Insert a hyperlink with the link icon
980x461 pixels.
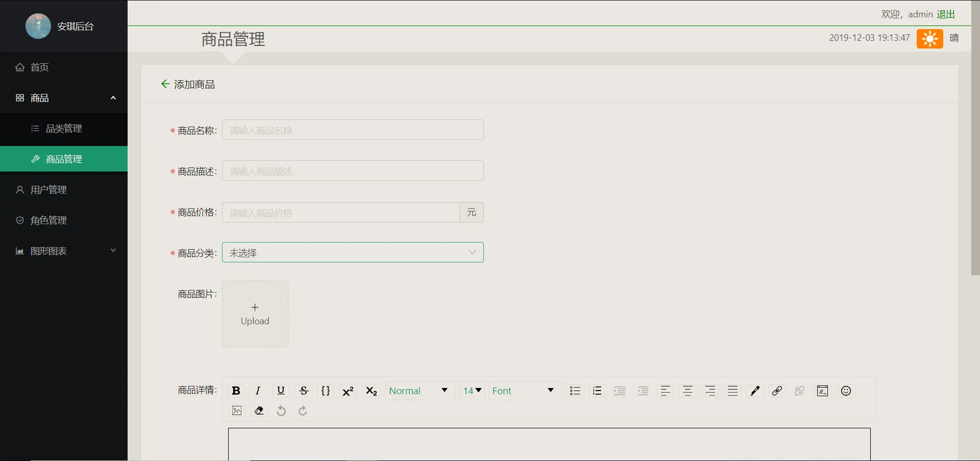tap(777, 391)
